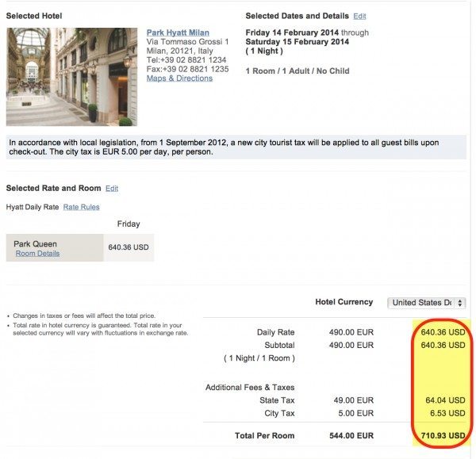The height and width of the screenshot is (459, 476).
Task: Click the 640.36 USD Friday rate cell
Action: [x=129, y=247]
